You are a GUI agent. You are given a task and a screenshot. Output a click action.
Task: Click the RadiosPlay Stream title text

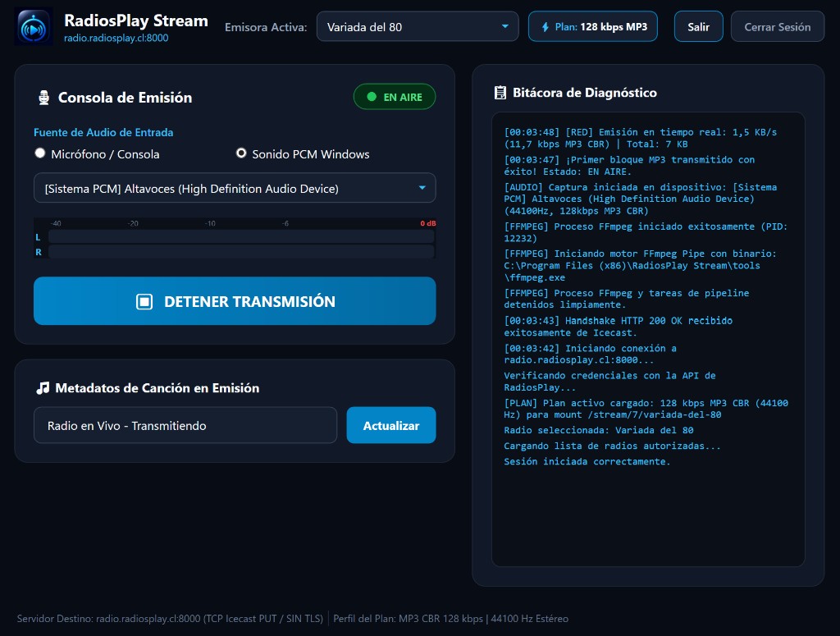[136, 21]
